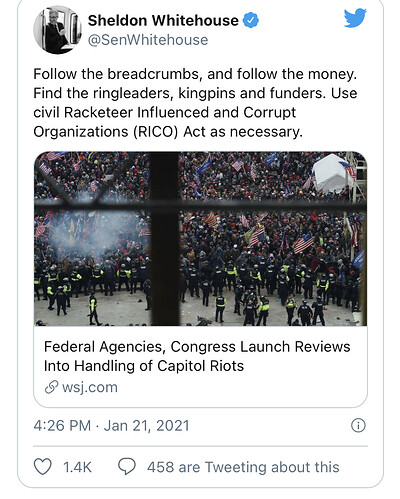The width and height of the screenshot is (400, 499).
Task: Click the blue verified checkmark badge
Action: 250,20
